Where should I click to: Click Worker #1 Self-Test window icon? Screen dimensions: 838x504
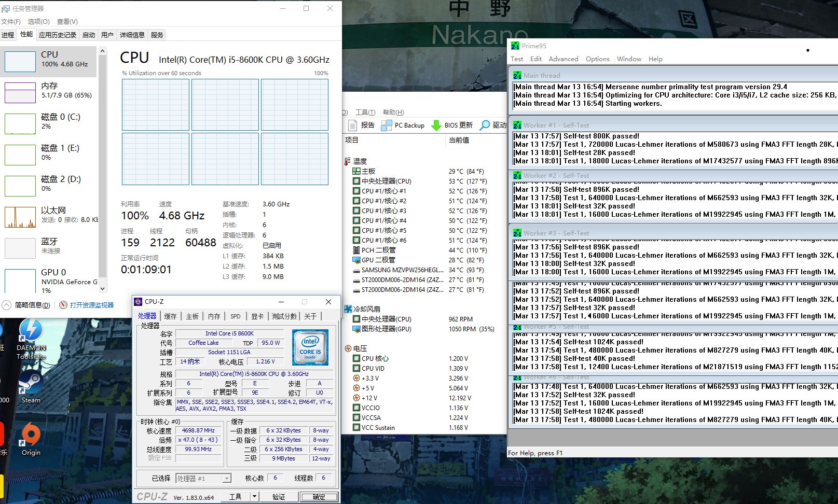tap(517, 125)
